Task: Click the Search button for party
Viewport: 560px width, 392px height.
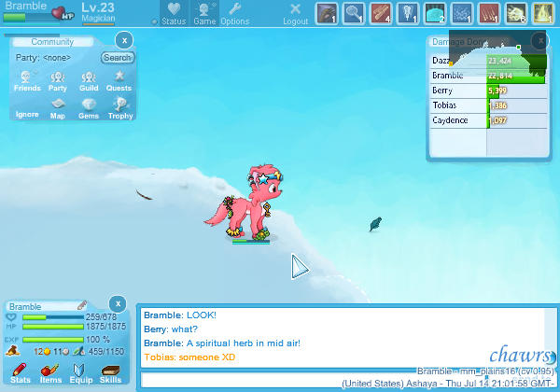Action: coord(118,58)
